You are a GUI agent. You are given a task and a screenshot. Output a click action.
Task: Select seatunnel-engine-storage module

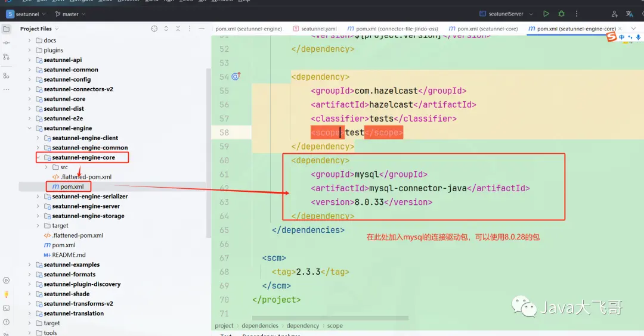tap(88, 216)
